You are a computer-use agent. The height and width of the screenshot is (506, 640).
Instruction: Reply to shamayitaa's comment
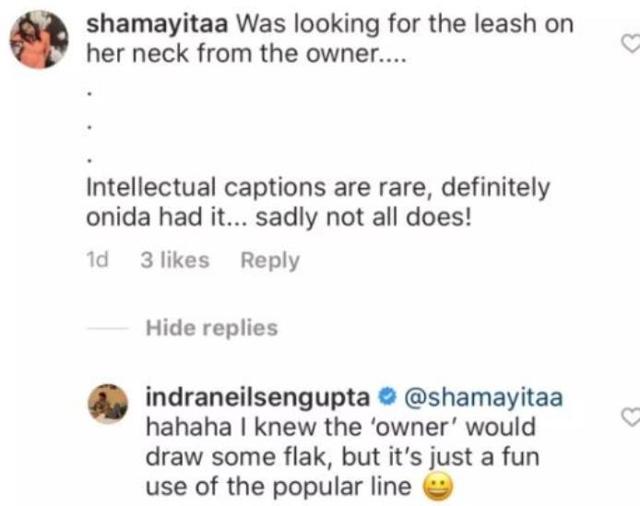coord(270,260)
